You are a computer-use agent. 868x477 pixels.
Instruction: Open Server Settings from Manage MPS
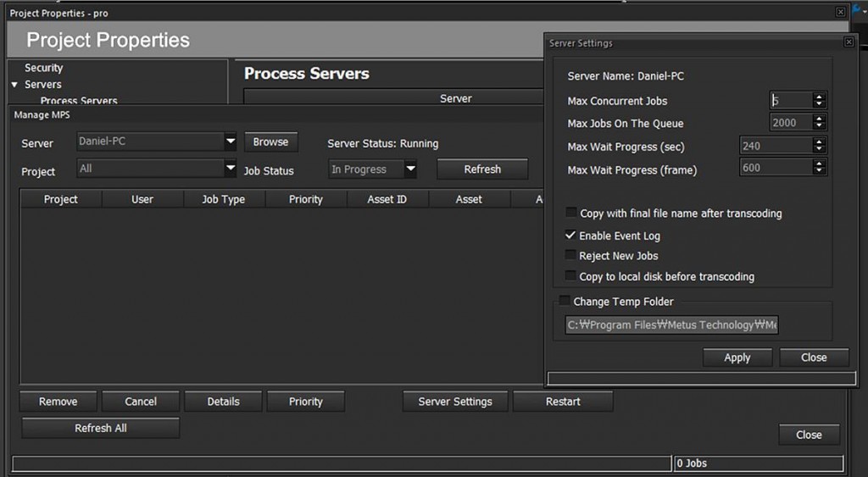click(455, 402)
